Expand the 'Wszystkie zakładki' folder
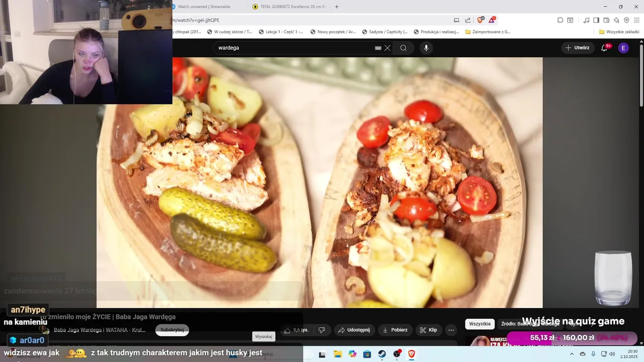The height and width of the screenshot is (362, 644). tap(619, 32)
